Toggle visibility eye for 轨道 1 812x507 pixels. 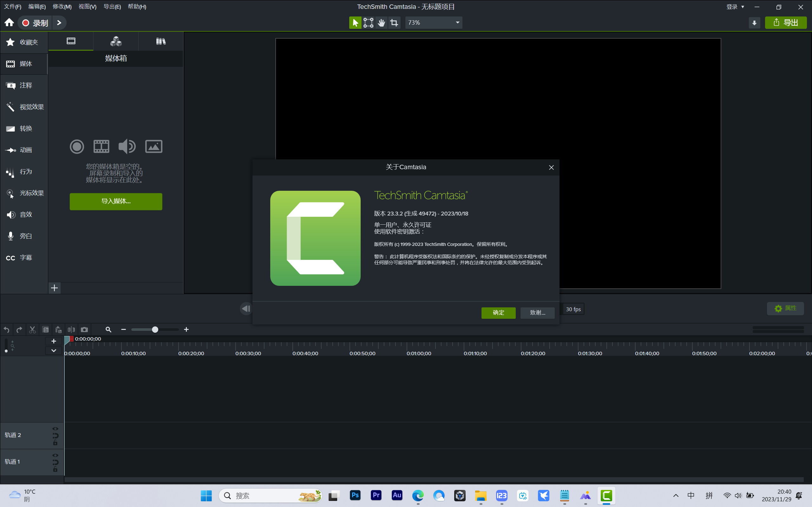pos(56,455)
